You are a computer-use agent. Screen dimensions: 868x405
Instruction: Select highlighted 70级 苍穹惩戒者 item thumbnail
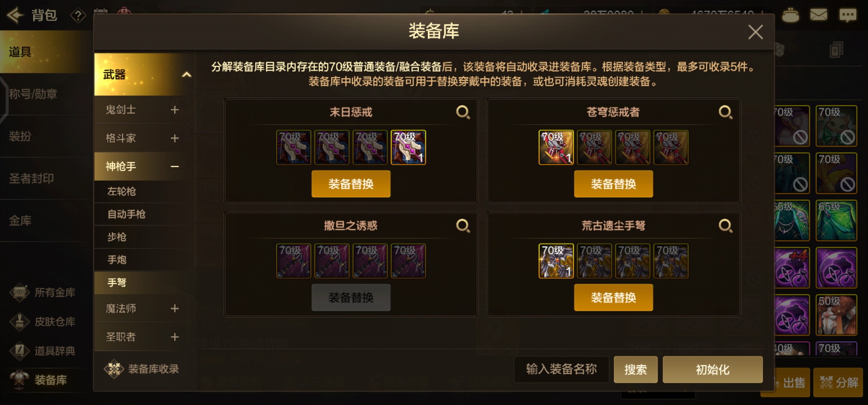[x=556, y=147]
